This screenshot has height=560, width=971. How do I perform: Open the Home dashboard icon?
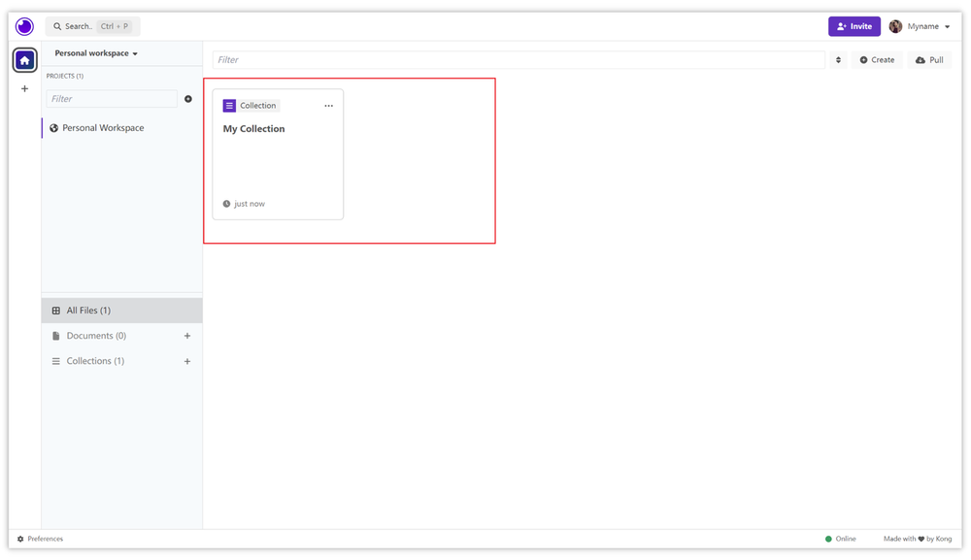25,60
